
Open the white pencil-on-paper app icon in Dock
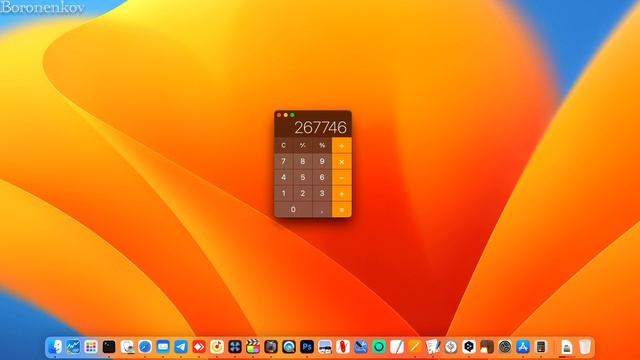click(397, 347)
